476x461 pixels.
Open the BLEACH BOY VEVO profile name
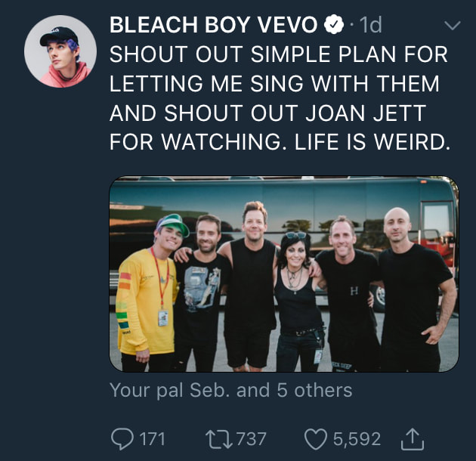(x=213, y=26)
